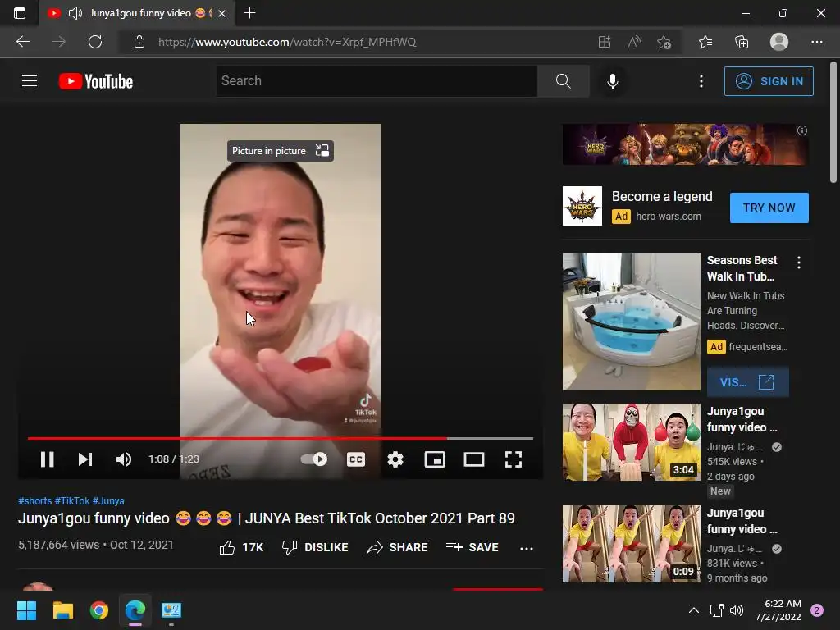Close the Junya1gou funny video tab
Image resolution: width=840 pixels, height=630 pixels.
(221, 13)
